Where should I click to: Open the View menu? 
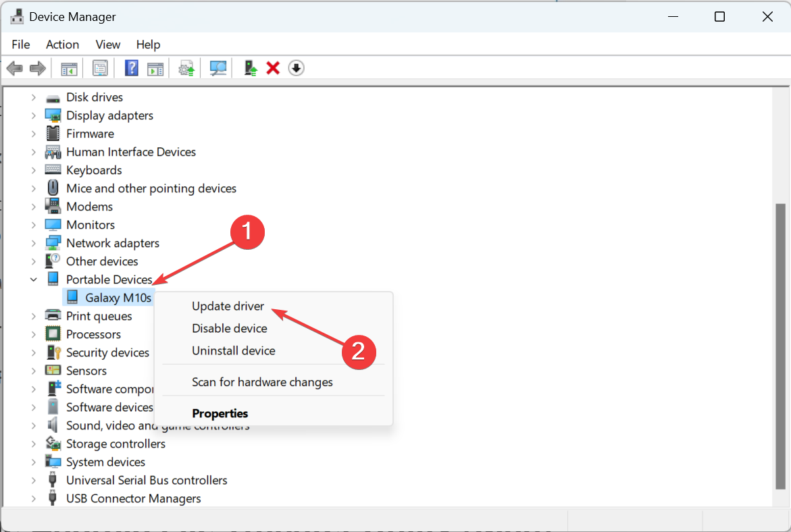[x=108, y=45]
